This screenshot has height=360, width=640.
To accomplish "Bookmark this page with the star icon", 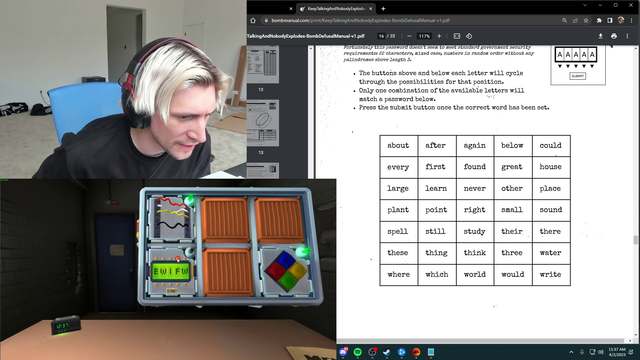I will tap(586, 20).
